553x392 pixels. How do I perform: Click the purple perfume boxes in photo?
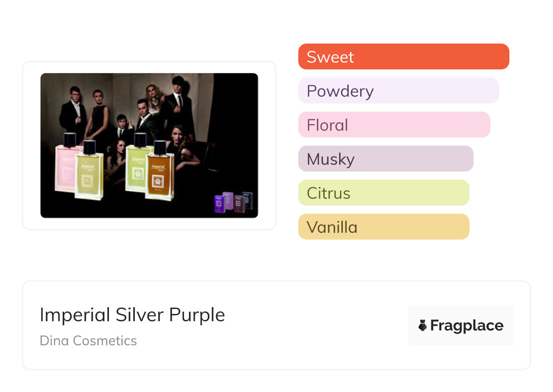pyautogui.click(x=233, y=202)
